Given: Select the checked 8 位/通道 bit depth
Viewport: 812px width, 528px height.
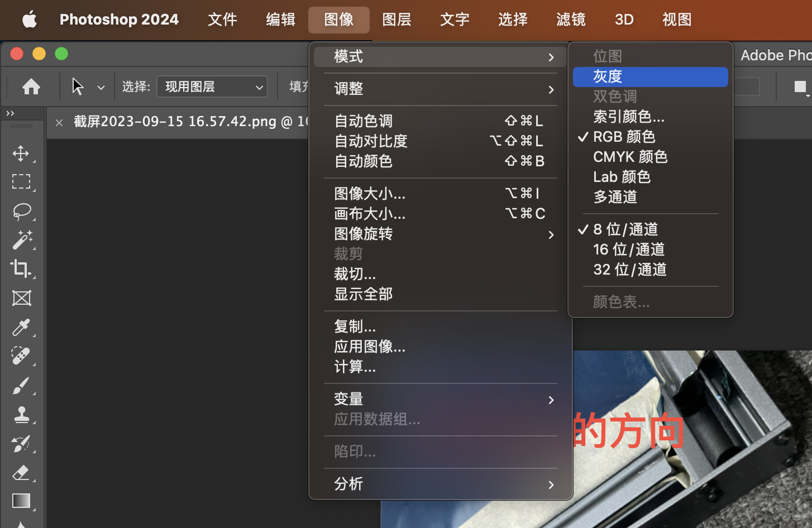Looking at the screenshot, I should coord(625,229).
